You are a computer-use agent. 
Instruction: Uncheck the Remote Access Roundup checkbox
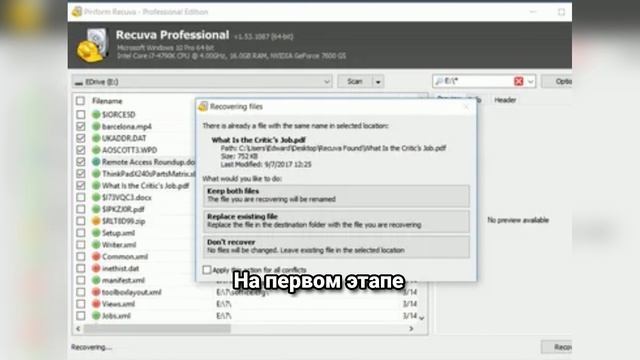coord(81,162)
